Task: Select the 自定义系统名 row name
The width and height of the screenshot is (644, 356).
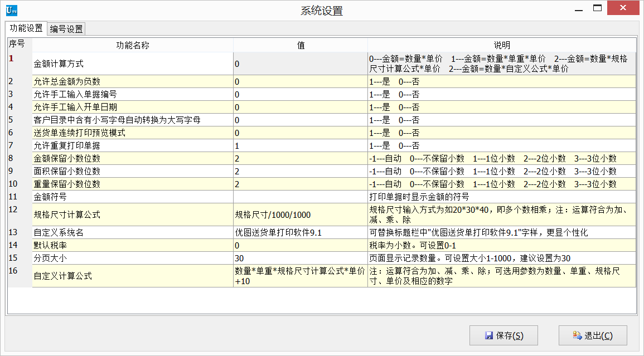Action: (133, 232)
